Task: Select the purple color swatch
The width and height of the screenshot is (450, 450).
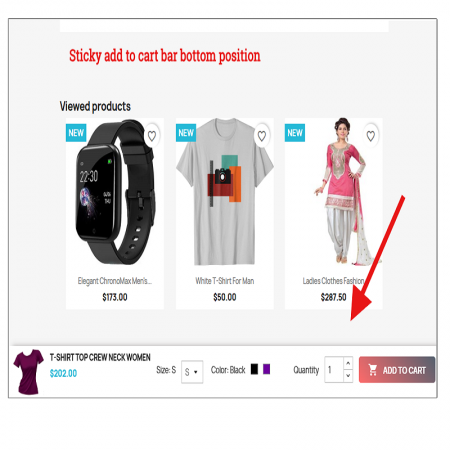Action: coord(266,369)
